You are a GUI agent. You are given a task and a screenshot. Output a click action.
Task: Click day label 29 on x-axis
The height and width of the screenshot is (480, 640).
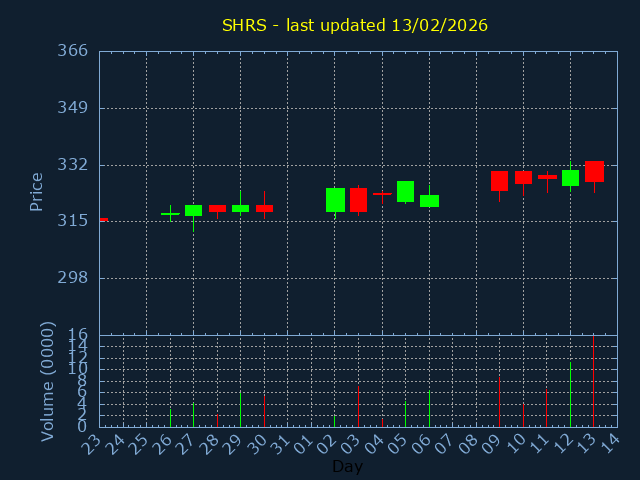233,444
